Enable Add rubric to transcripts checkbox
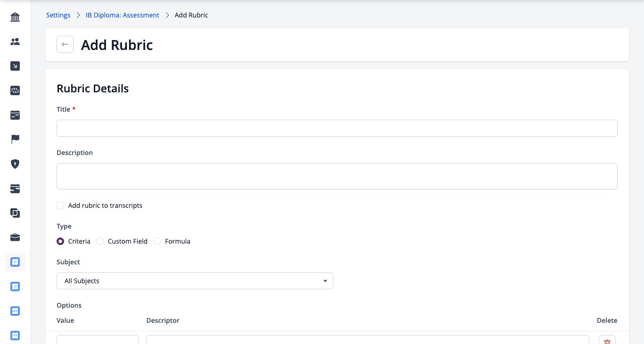The width and height of the screenshot is (644, 344). point(60,205)
